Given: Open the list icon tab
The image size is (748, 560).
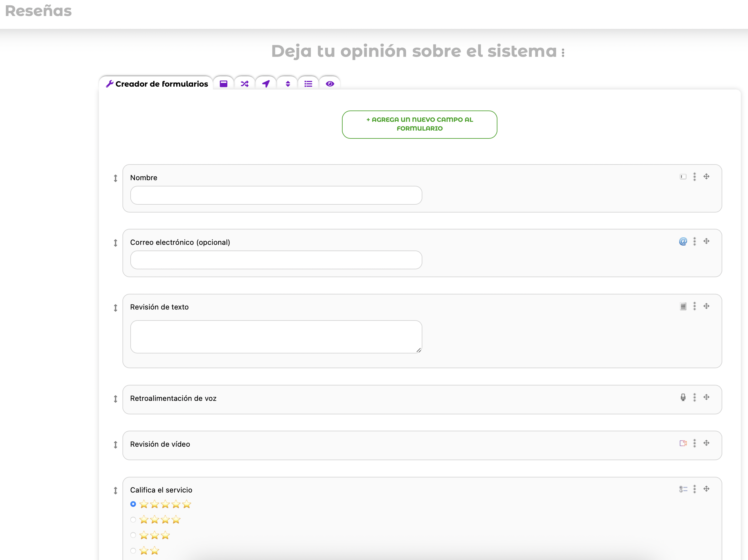Looking at the screenshot, I should point(308,84).
